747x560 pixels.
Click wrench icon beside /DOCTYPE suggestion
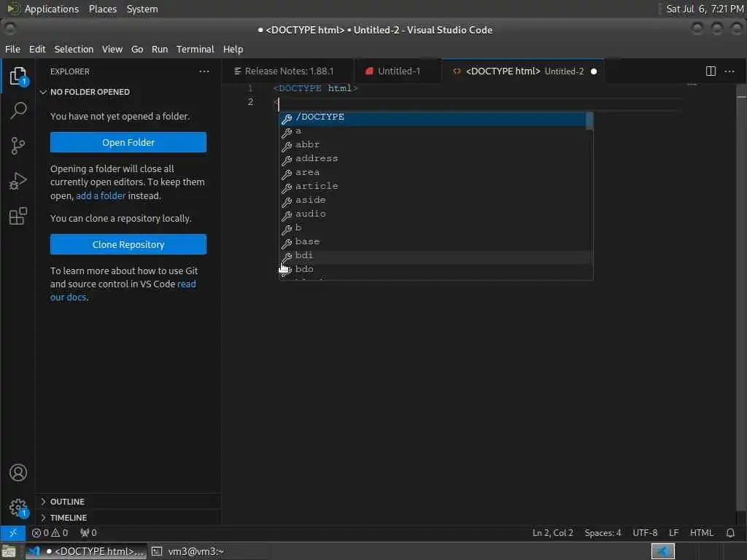click(286, 119)
